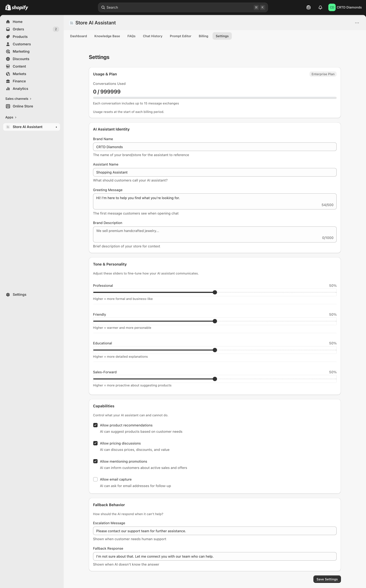Open the Analytics section in the sidebar
Image resolution: width=366 pixels, height=588 pixels.
click(x=20, y=89)
